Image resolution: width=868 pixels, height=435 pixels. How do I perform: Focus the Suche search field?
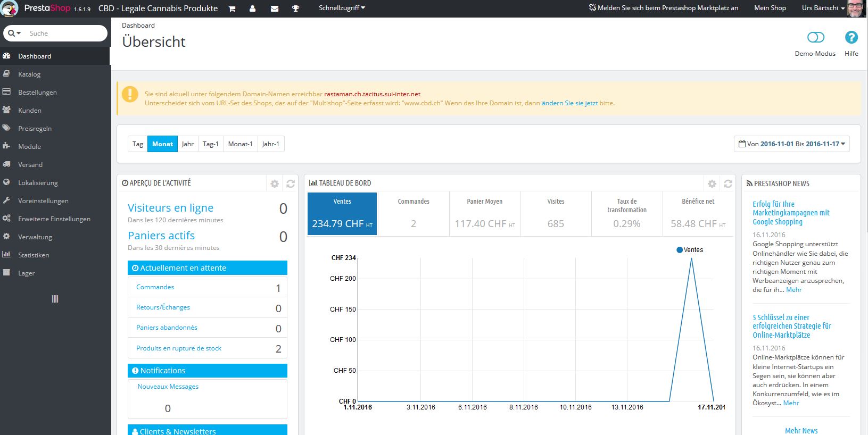click(64, 34)
